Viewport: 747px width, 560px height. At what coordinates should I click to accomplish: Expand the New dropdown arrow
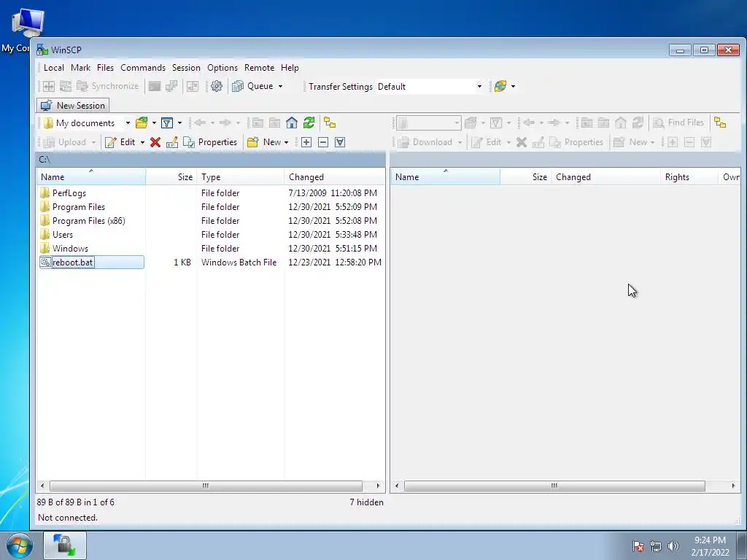pos(286,142)
